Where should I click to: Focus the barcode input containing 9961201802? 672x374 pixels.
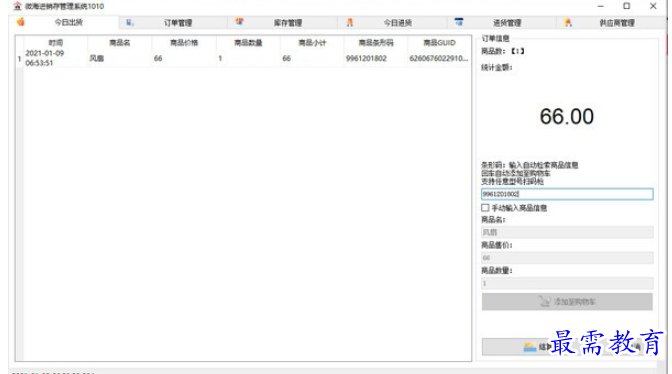(567, 194)
